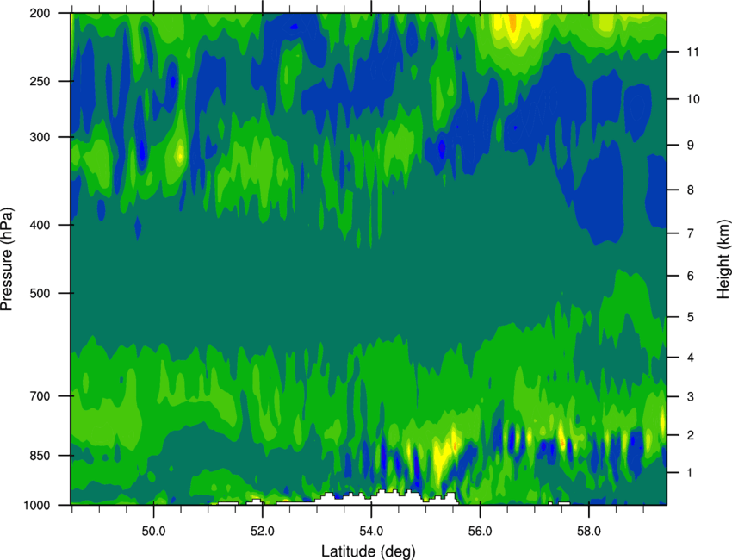Image resolution: width=732 pixels, height=560 pixels.
Task: Click the 54.0 latitude tick label
Action: (371, 532)
